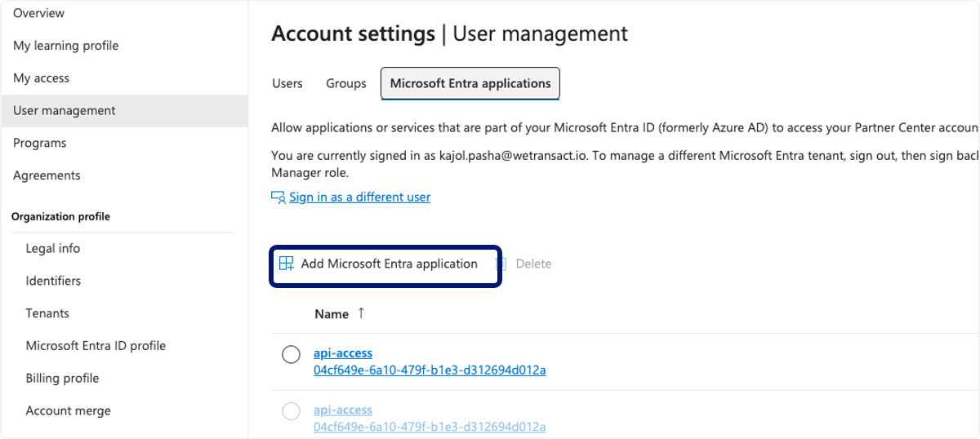
Task: Select radio button for first api-access row
Action: point(291,354)
